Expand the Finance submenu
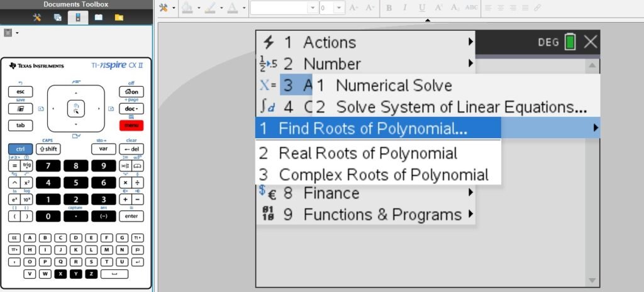 point(365,193)
